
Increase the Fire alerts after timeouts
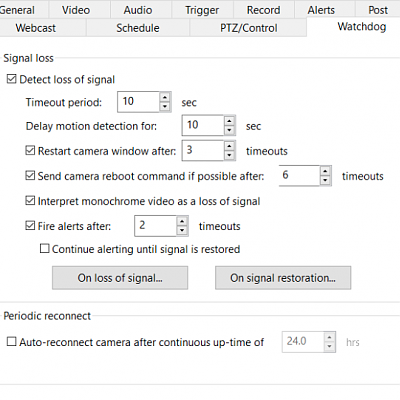(182, 222)
